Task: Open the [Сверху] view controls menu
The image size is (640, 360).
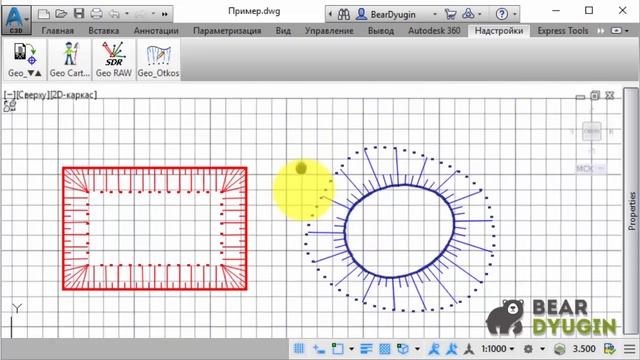Action: (x=32, y=95)
